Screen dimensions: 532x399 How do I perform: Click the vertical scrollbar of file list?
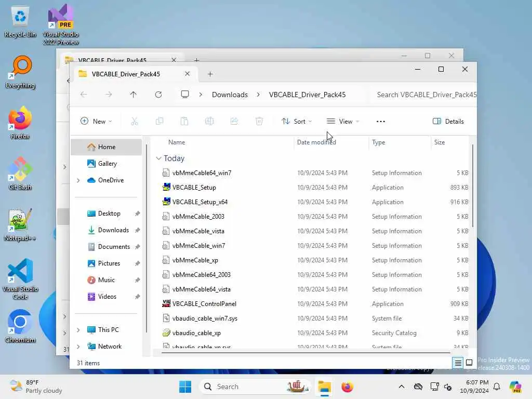tap(472, 185)
